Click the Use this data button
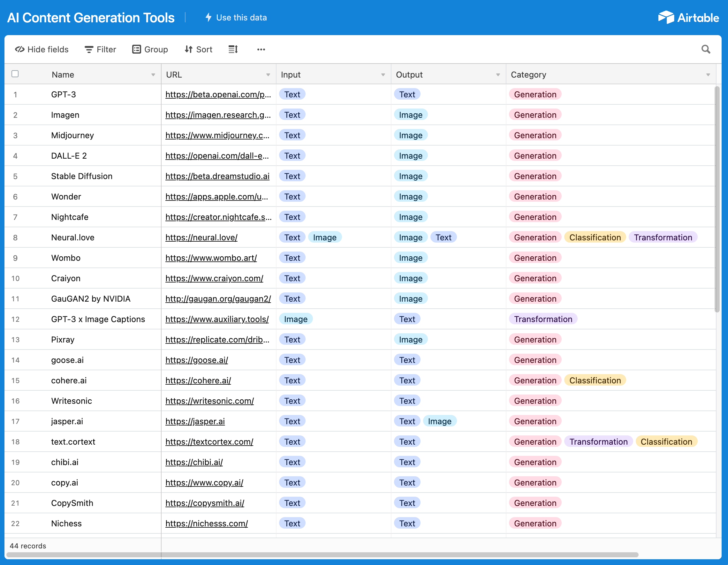 click(236, 17)
